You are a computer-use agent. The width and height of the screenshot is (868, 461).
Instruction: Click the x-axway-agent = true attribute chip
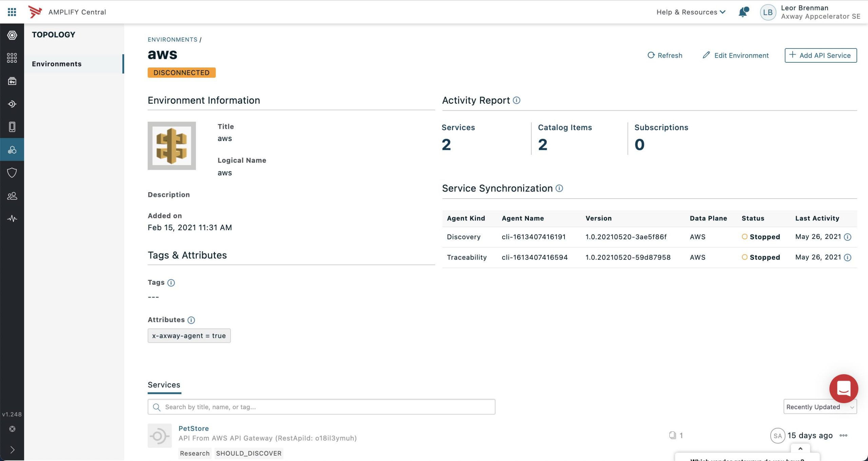189,336
